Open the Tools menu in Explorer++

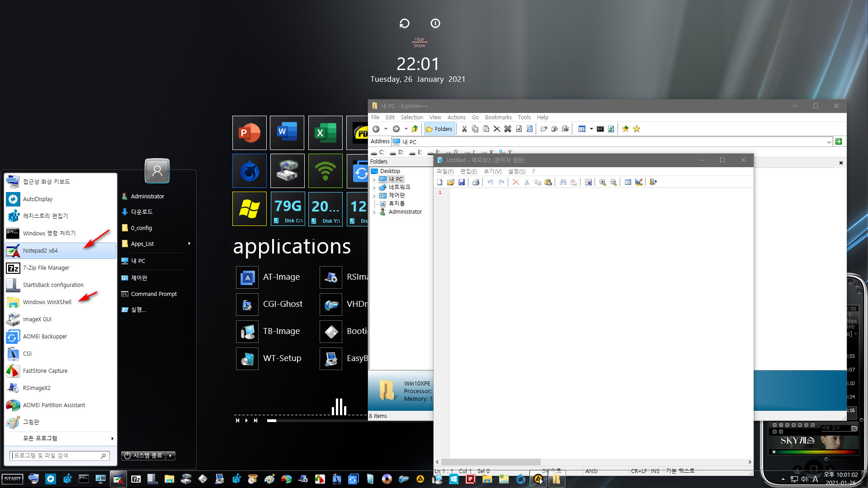click(x=524, y=117)
